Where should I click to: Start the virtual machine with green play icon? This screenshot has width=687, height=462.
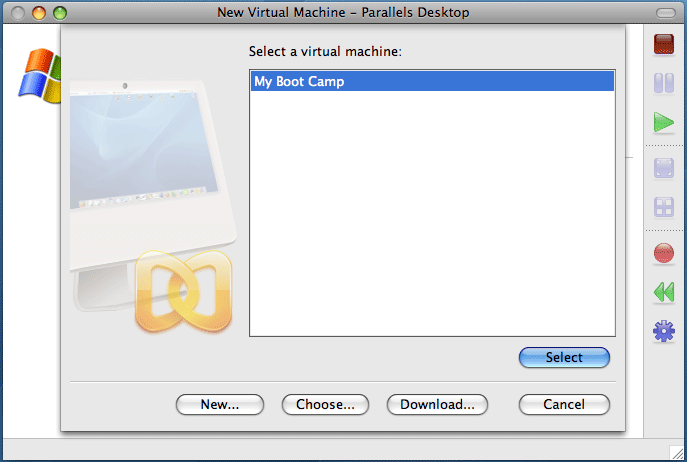pos(664,122)
